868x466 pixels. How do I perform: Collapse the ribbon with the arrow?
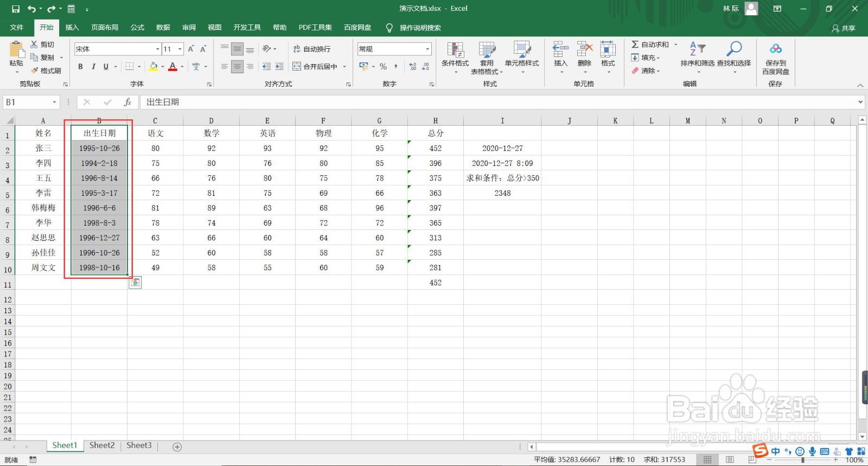click(860, 85)
